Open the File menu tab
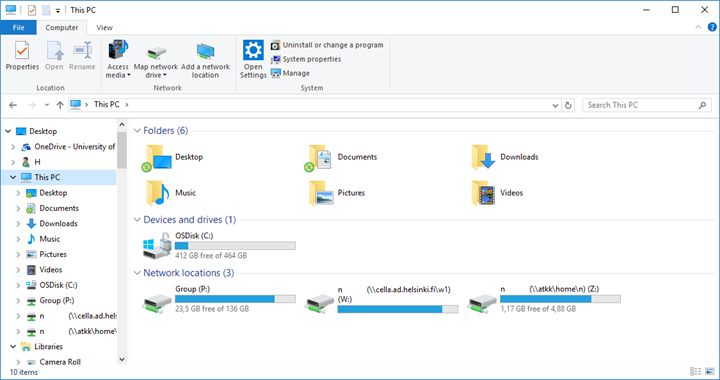 tap(18, 28)
